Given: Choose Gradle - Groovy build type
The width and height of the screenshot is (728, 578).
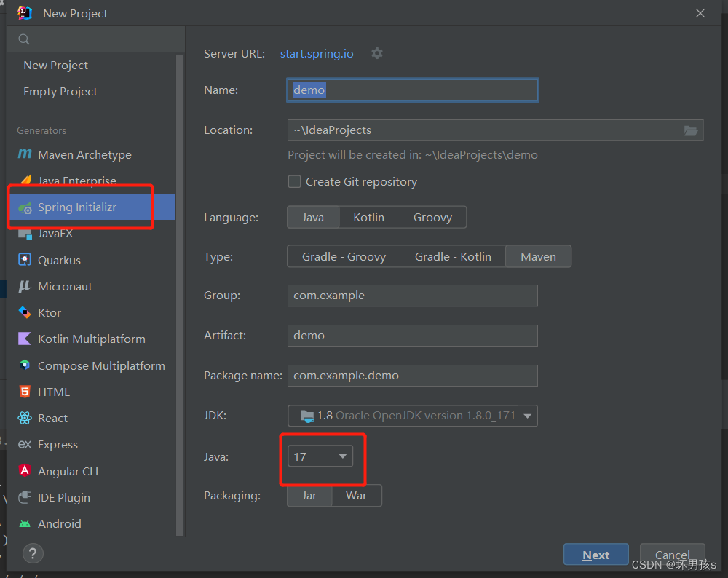Looking at the screenshot, I should tap(344, 257).
